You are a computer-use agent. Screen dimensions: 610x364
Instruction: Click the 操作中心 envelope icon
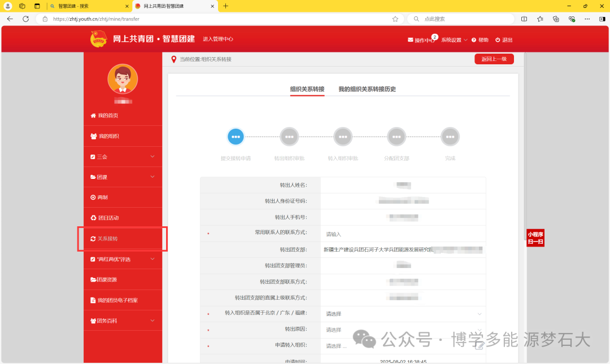(x=411, y=40)
